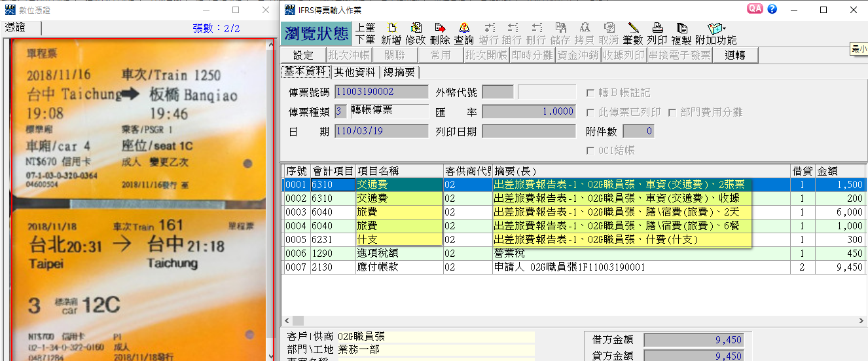Click the 筆數 (Record count) pencil icon
Image resolution: width=868 pixels, height=361 pixels.
[633, 33]
